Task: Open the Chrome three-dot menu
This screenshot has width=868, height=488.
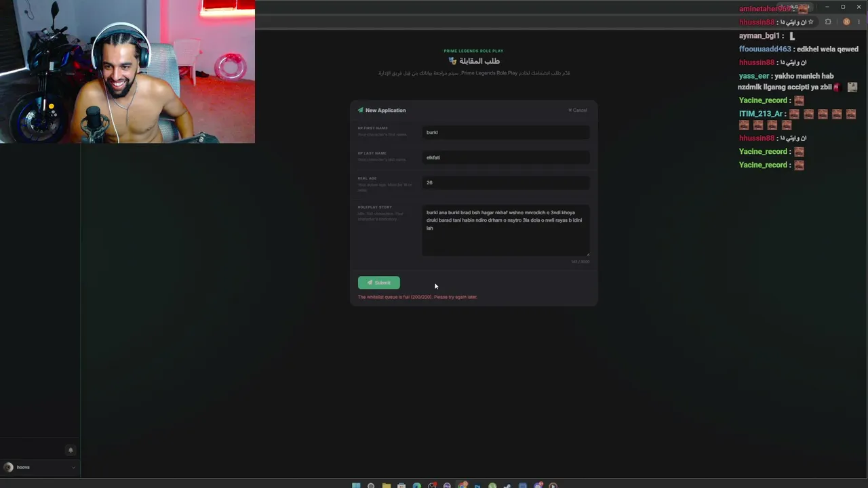Action: point(860,22)
